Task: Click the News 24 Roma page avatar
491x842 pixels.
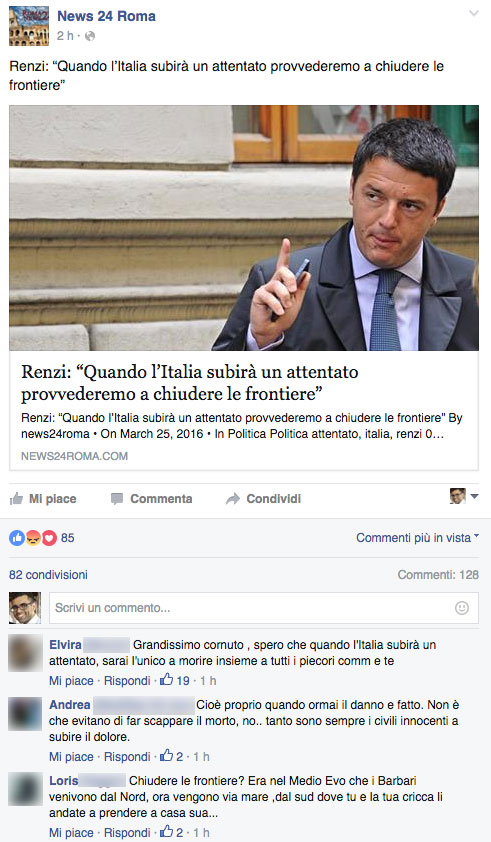Action: click(29, 26)
